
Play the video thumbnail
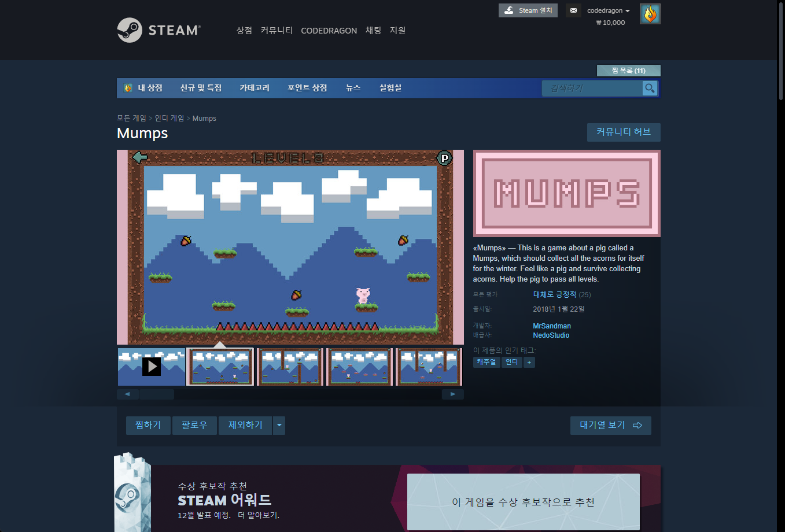[152, 367]
